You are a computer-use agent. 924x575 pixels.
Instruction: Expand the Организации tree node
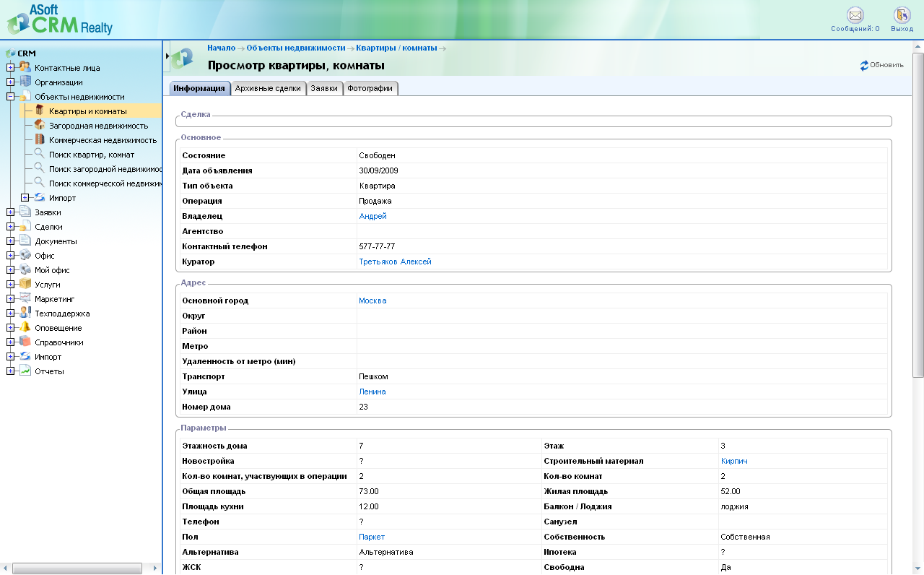10,82
